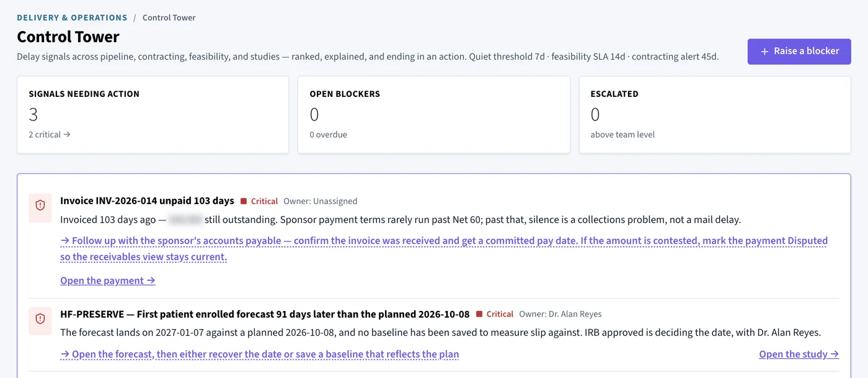
Task: Raise a blocker with the purple button
Action: pos(799,52)
